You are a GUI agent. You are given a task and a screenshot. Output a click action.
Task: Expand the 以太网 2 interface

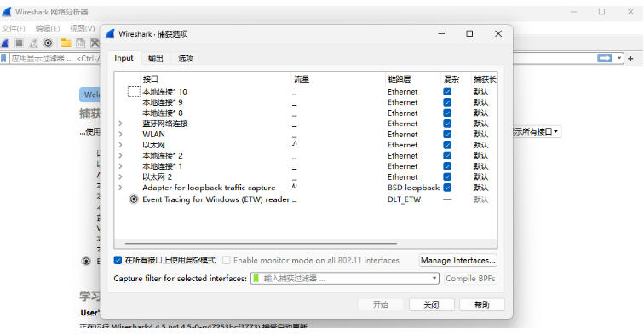pyautogui.click(x=120, y=176)
